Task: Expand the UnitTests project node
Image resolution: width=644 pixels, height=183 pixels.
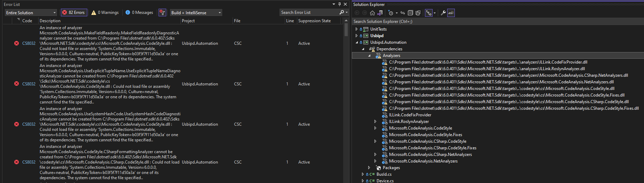Action: coord(356,29)
